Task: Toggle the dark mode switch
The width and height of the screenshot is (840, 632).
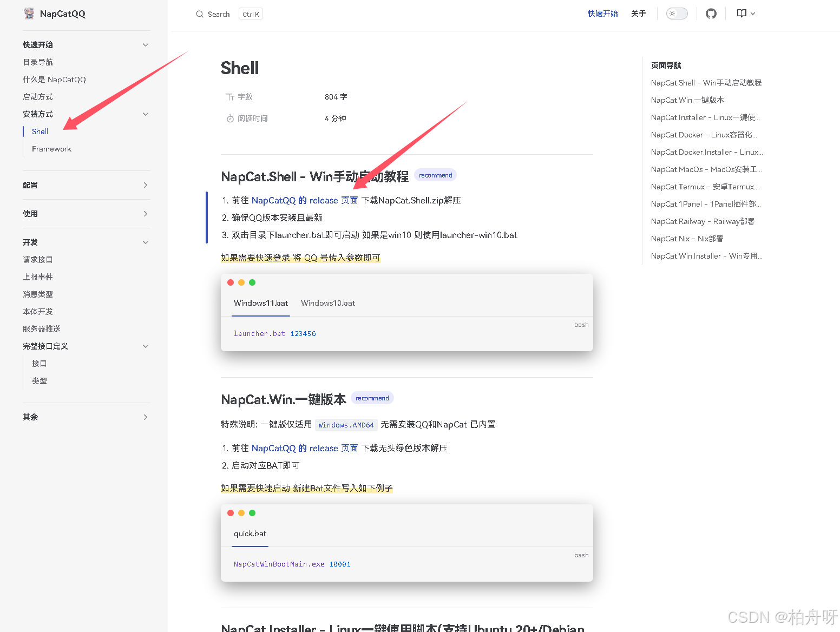Action: (x=677, y=14)
